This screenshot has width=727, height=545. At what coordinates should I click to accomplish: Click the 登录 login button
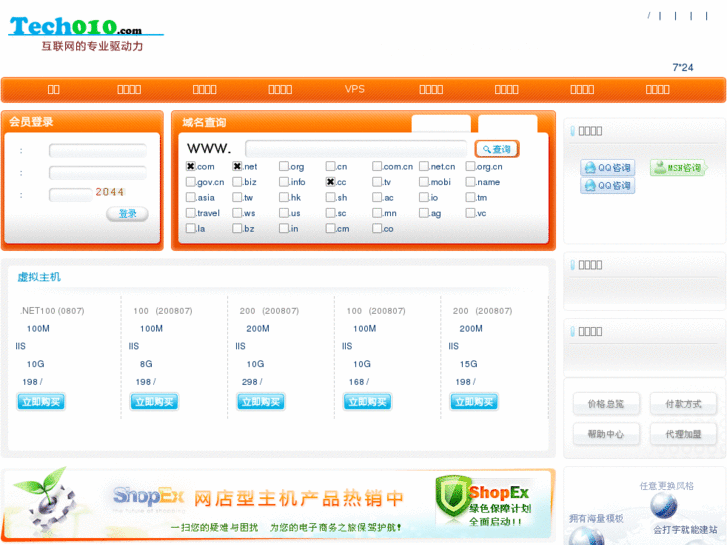(x=128, y=214)
